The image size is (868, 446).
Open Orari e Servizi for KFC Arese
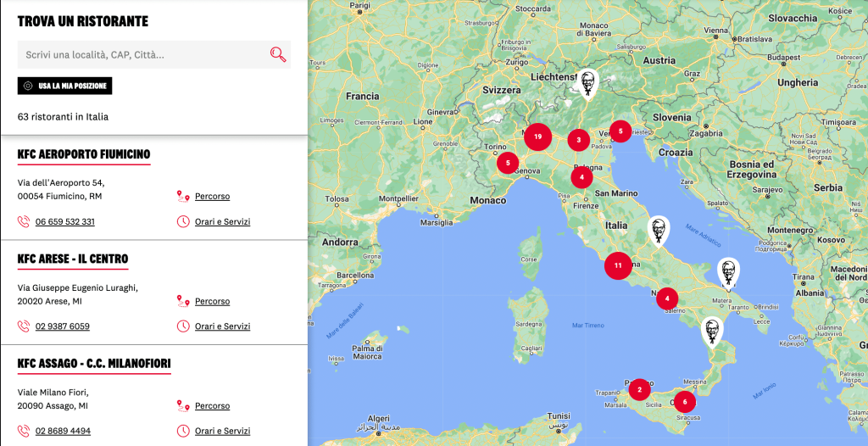[x=223, y=326]
